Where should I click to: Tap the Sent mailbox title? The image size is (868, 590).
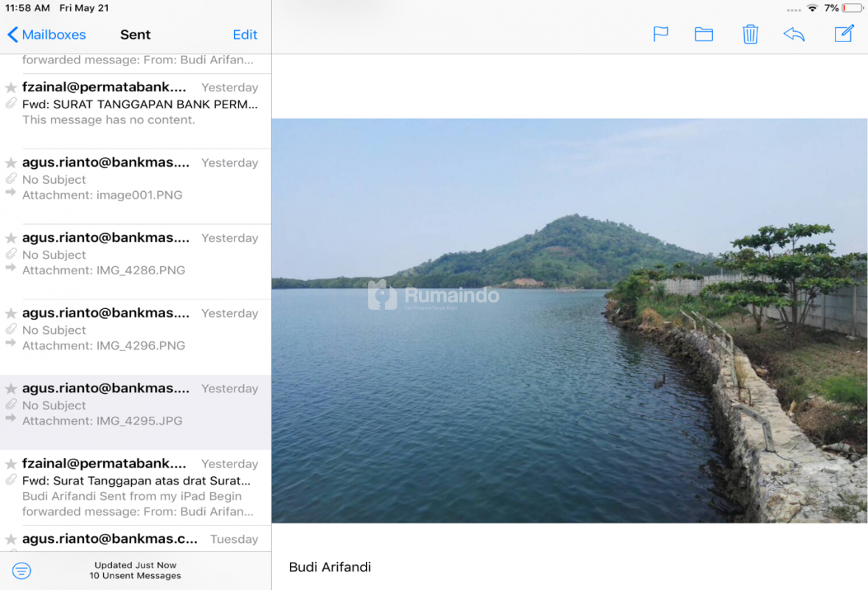tap(135, 35)
